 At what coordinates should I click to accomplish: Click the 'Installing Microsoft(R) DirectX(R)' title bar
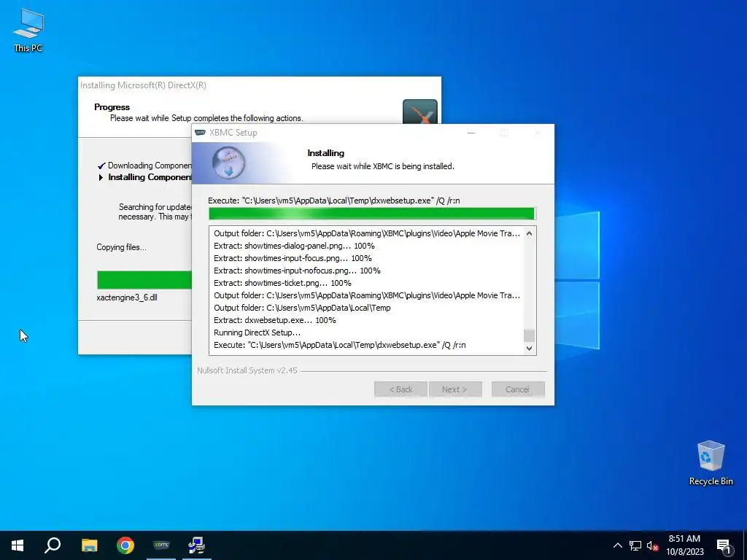coord(260,85)
